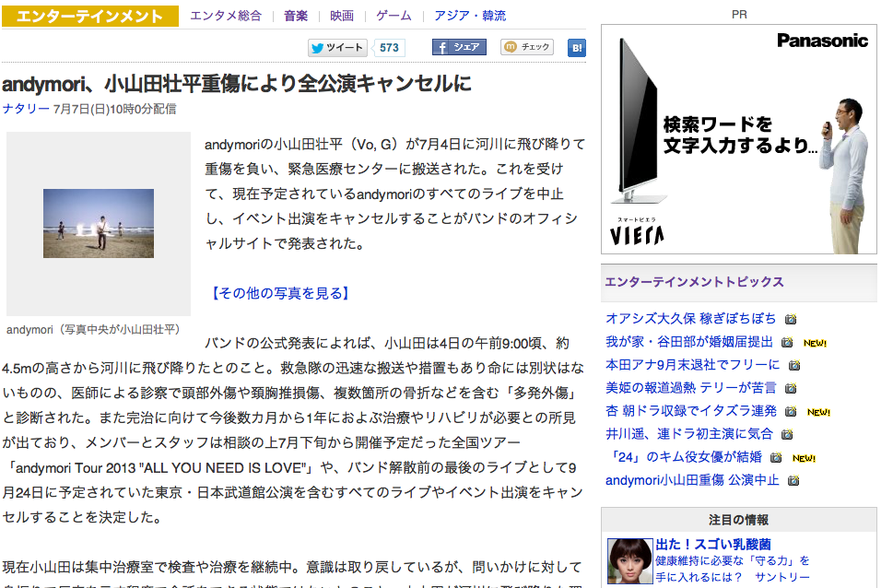893x588 pixels.
Task: Open the ゲーム tab
Action: click(394, 16)
